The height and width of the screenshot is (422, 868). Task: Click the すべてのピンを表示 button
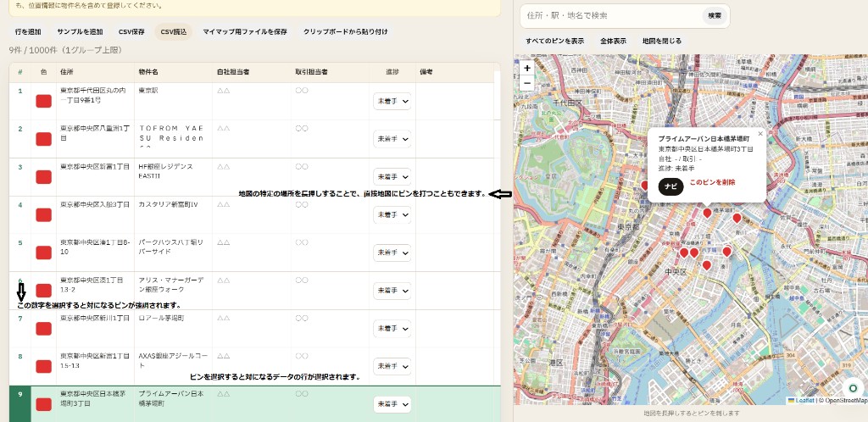click(x=554, y=41)
